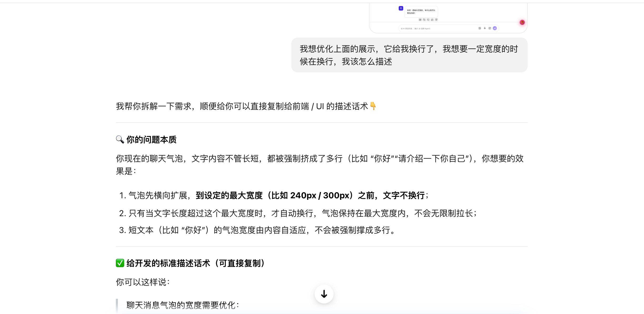644x314 pixels.
Task: Click the thumbs-down icon under the AI reply
Action: (x=436, y=20)
